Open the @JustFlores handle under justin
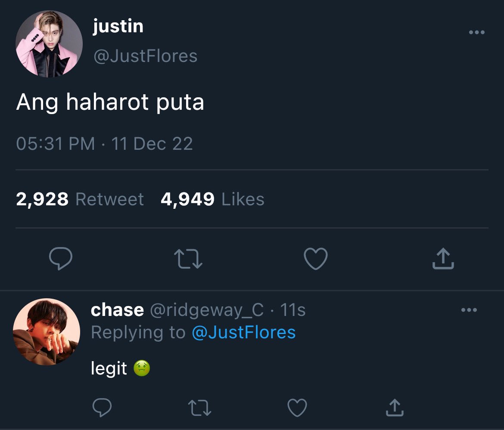 tap(145, 56)
